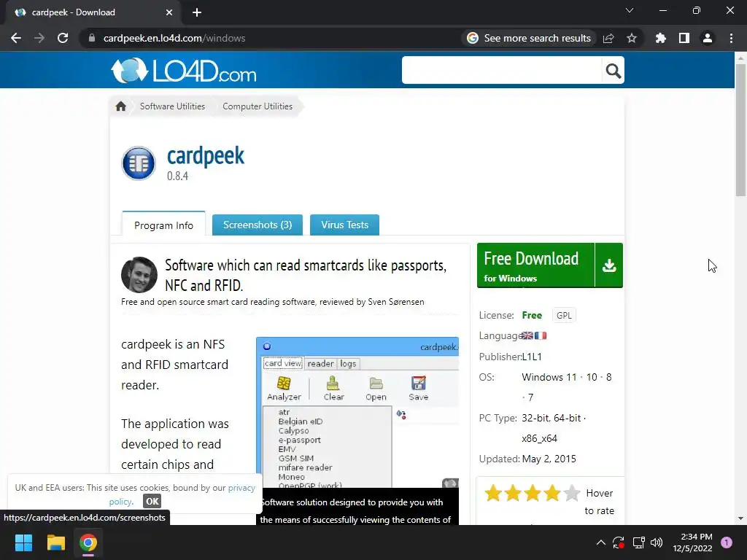Open the privacy policy link
The width and height of the screenshot is (747, 560).
point(182,494)
